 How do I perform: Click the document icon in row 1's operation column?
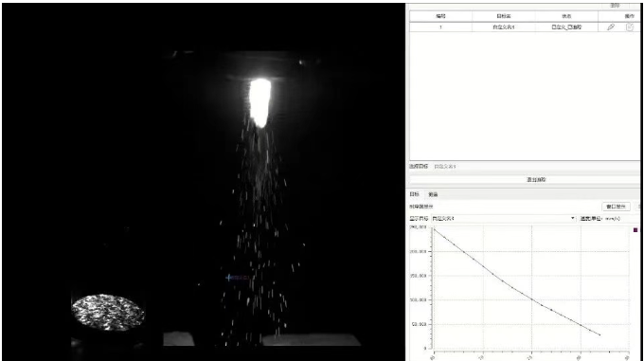point(630,27)
